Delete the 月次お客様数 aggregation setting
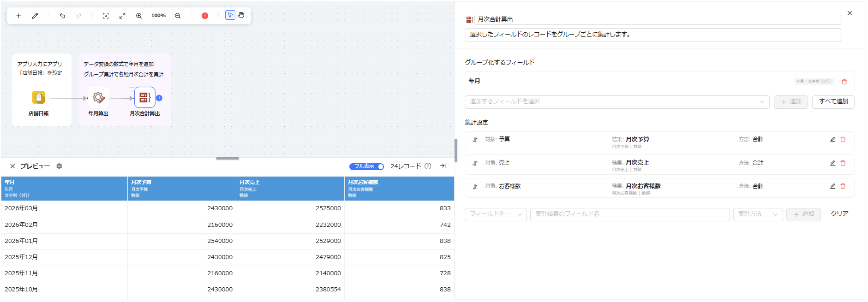The width and height of the screenshot is (868, 302). [843, 186]
